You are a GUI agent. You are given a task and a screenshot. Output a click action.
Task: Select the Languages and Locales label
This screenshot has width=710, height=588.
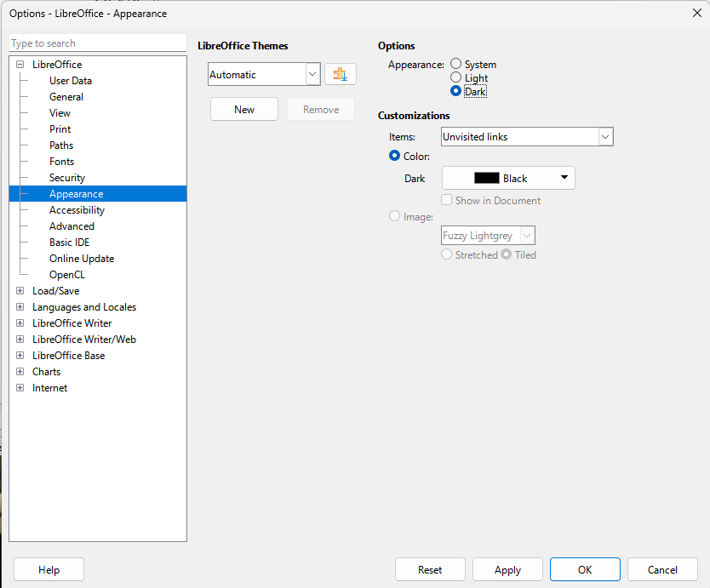click(84, 307)
